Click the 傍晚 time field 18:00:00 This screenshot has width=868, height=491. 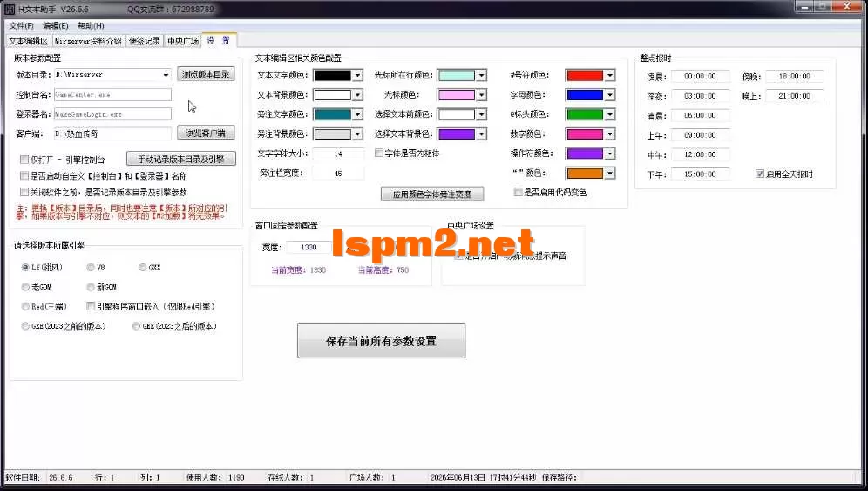[x=795, y=76]
